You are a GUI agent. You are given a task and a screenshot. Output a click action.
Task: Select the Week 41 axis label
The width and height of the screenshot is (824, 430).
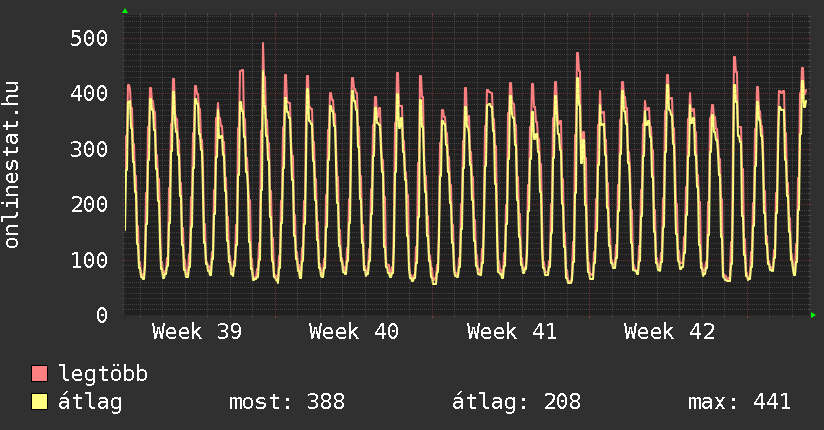pos(512,332)
